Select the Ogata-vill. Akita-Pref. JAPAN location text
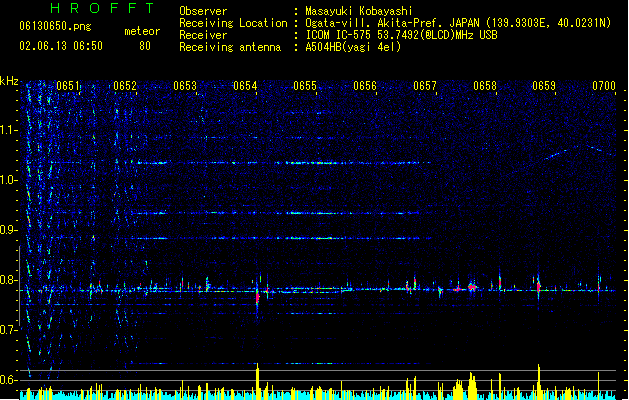Image resolution: width=629 pixels, height=400 pixels. click(392, 23)
